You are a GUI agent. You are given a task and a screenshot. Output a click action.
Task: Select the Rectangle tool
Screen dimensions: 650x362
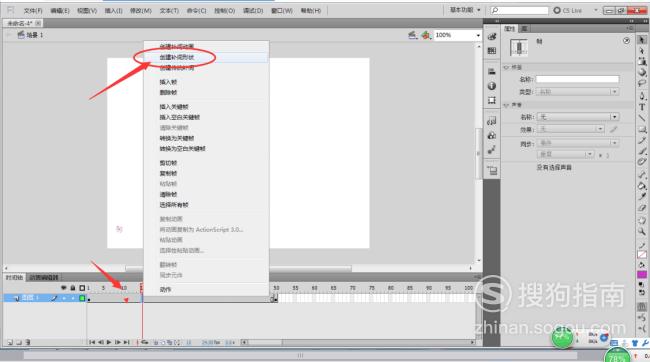[x=642, y=129]
